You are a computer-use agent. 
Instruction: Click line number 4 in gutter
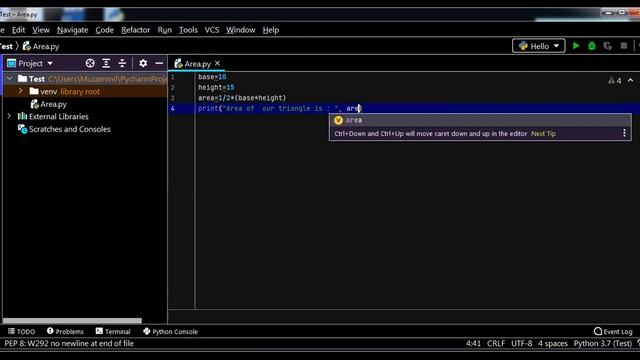pos(173,108)
